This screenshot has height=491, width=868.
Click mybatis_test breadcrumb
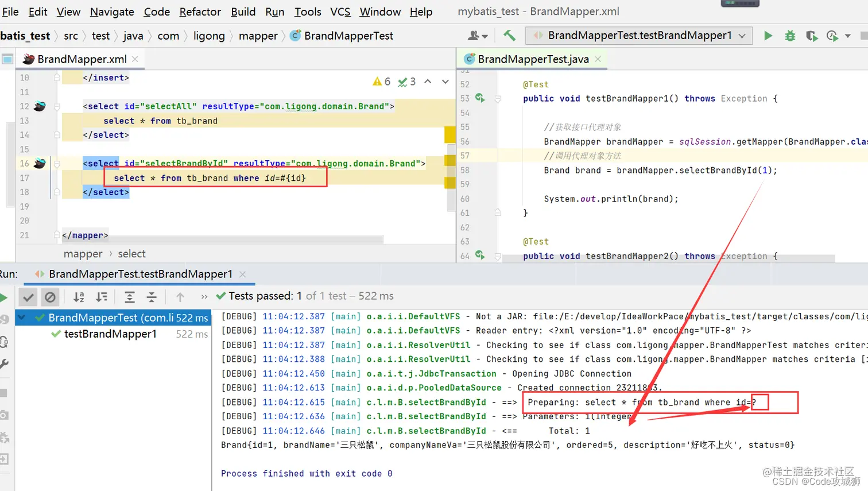pos(25,36)
